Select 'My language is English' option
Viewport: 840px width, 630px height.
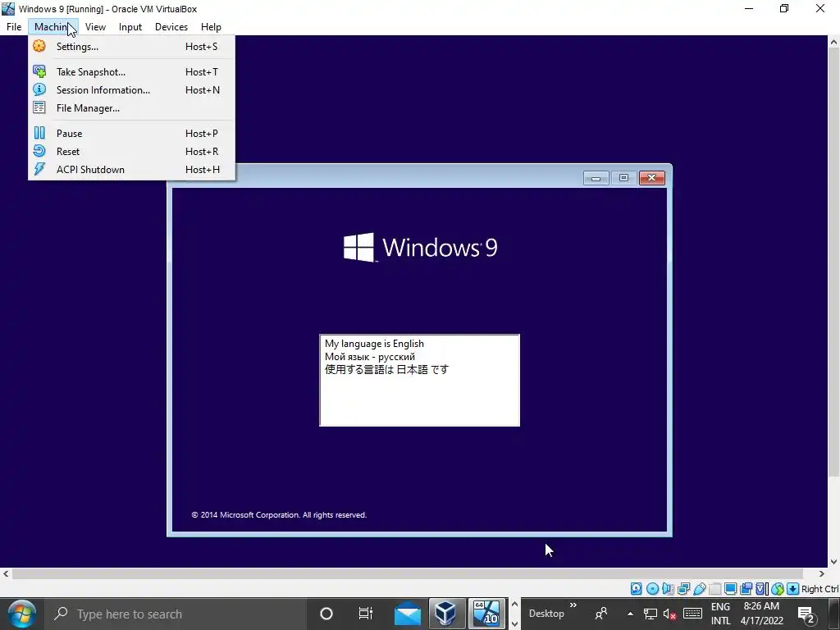click(x=374, y=344)
